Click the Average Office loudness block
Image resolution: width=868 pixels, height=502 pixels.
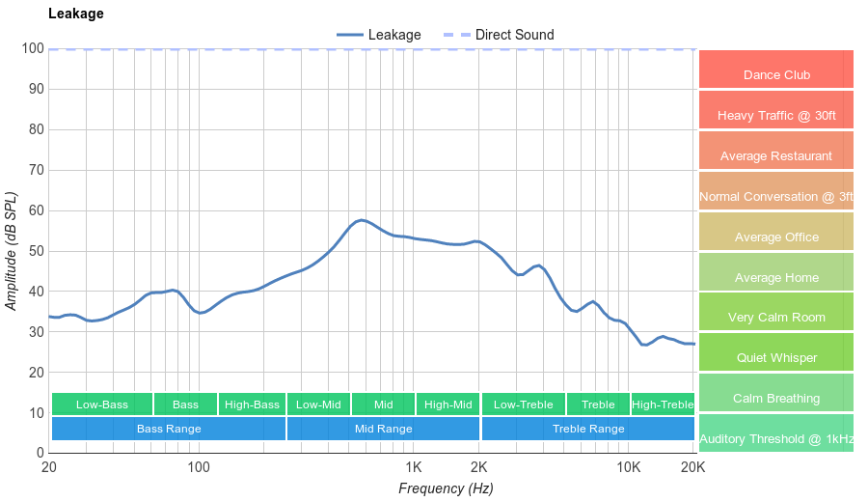tap(776, 237)
